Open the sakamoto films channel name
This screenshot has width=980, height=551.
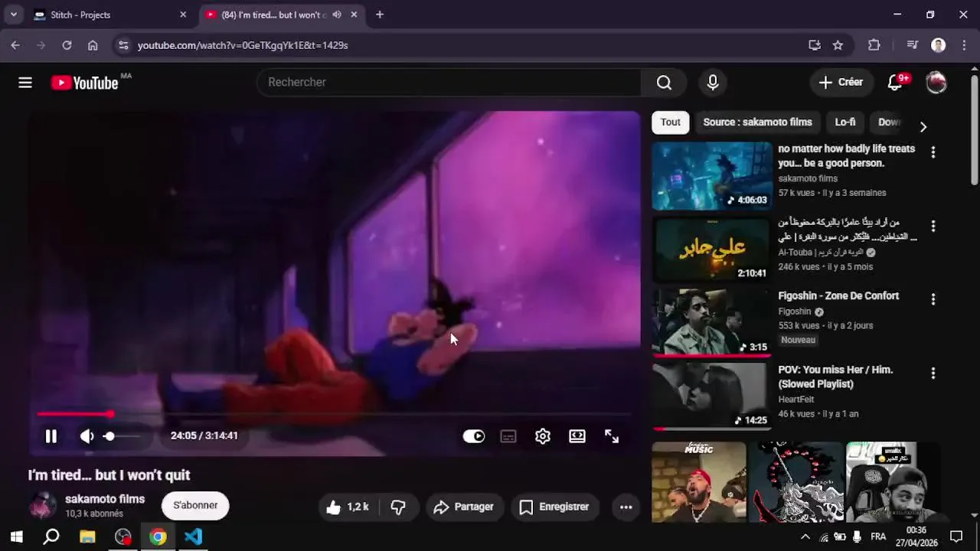pyautogui.click(x=105, y=499)
